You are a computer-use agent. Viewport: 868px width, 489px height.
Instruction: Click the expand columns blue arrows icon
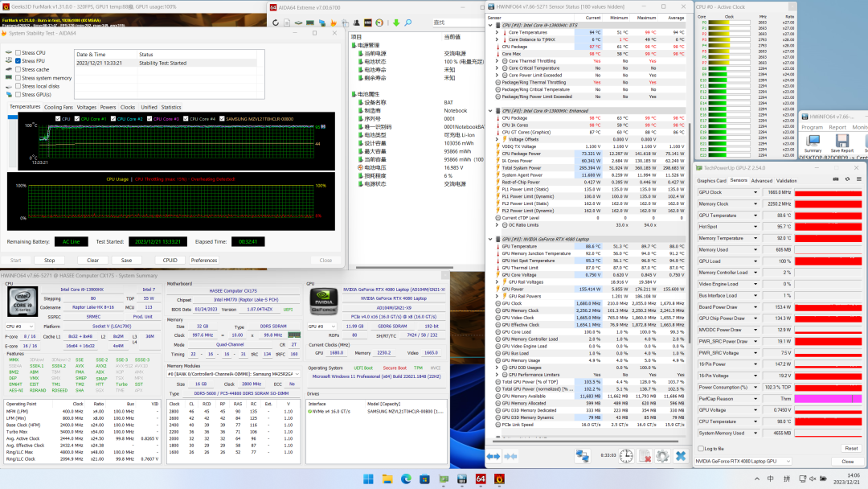(x=494, y=456)
